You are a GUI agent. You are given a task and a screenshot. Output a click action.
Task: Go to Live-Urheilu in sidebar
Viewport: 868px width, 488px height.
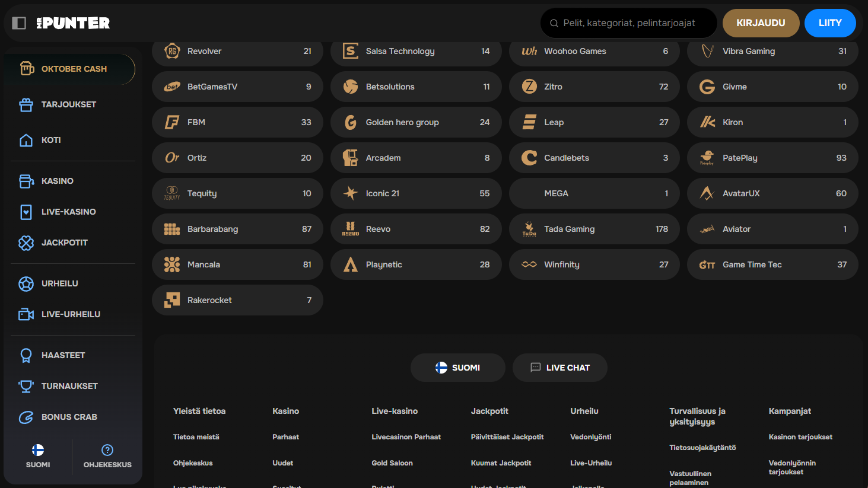pyautogui.click(x=71, y=315)
